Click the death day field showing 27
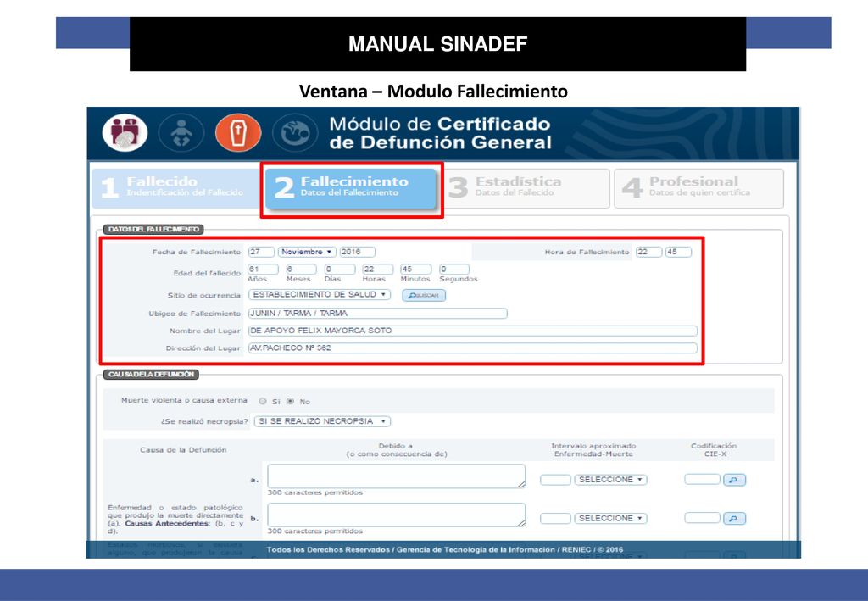 (x=261, y=252)
